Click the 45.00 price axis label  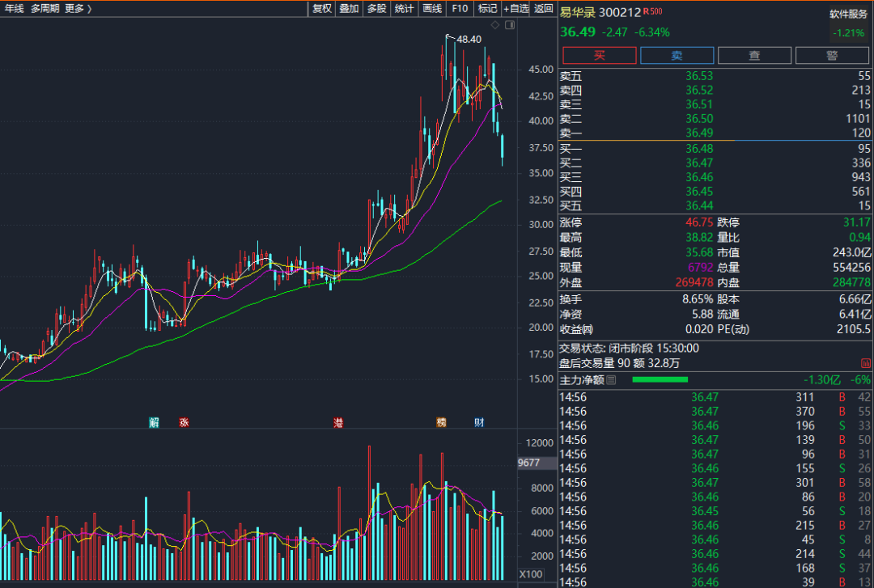click(x=541, y=70)
